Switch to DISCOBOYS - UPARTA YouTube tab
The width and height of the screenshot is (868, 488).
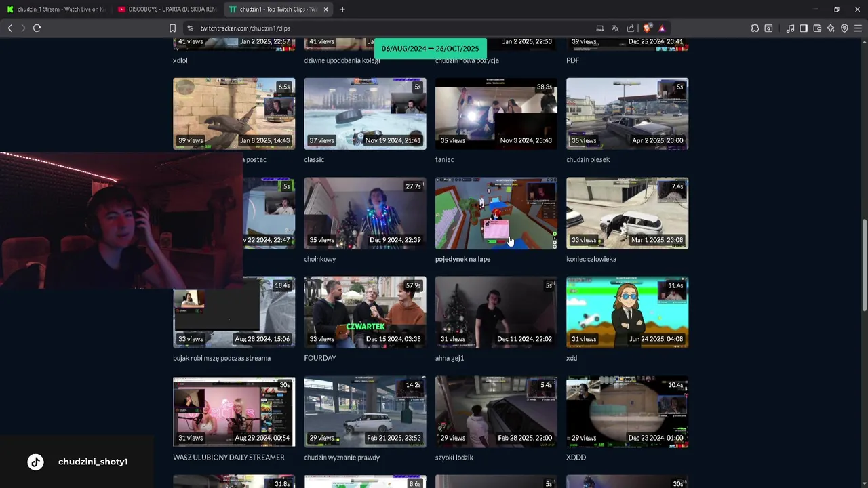[166, 9]
